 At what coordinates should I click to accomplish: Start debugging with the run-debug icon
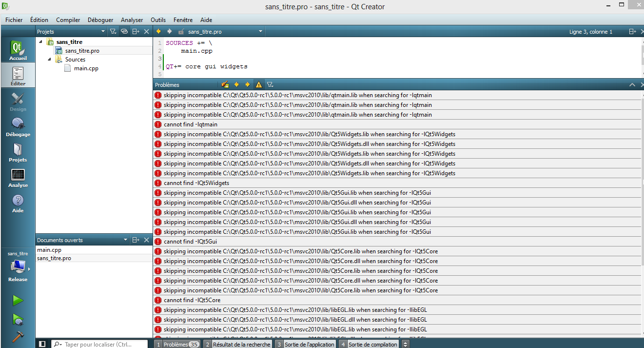click(18, 320)
